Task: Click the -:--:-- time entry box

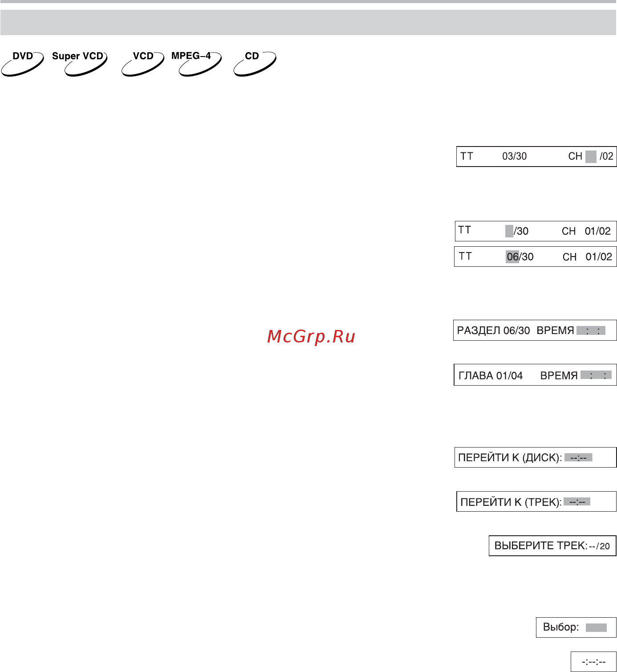Action: coord(593,662)
